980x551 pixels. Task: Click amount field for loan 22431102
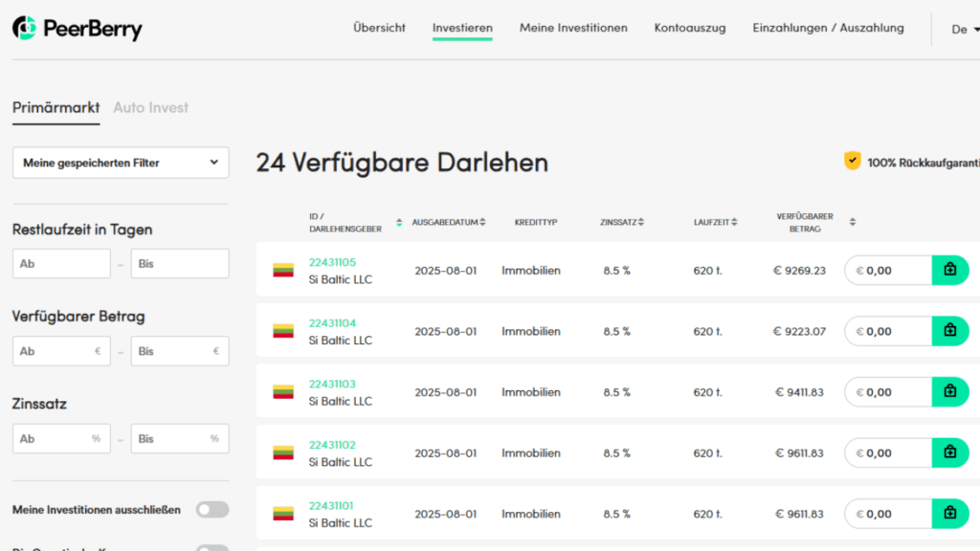click(892, 453)
